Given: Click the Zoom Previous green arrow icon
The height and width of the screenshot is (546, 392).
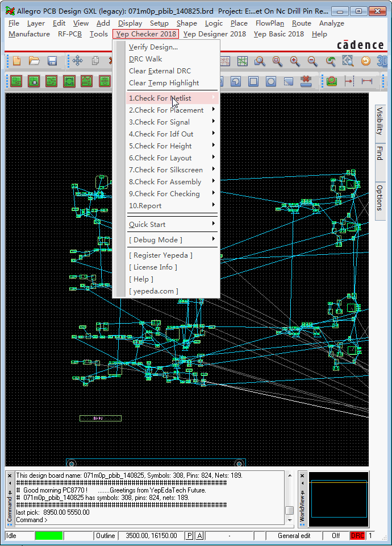Looking at the screenshot, I should coord(331,61).
